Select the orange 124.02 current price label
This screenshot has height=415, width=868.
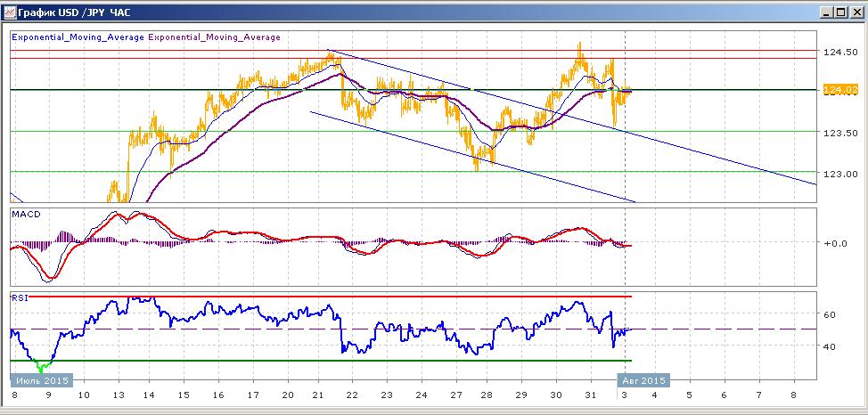832,90
